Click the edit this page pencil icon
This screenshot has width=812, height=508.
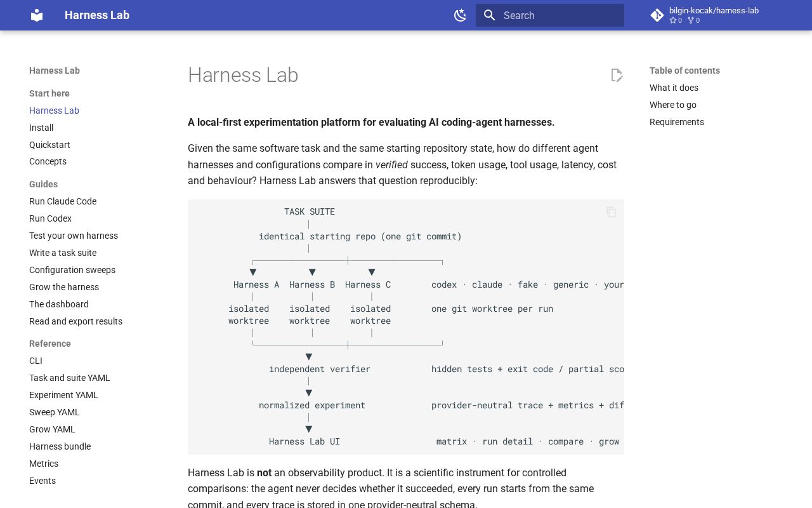click(617, 76)
